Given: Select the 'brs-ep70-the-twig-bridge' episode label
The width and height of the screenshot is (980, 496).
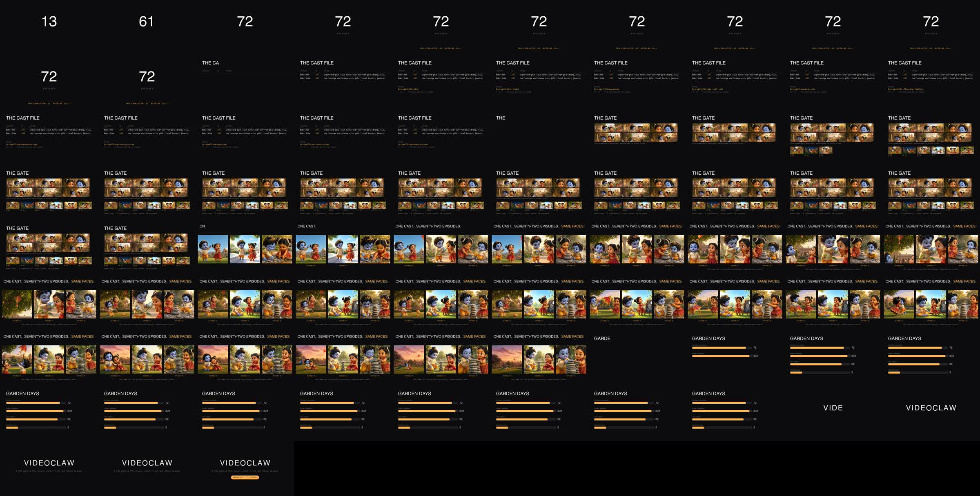Looking at the screenshot, I should [314, 144].
